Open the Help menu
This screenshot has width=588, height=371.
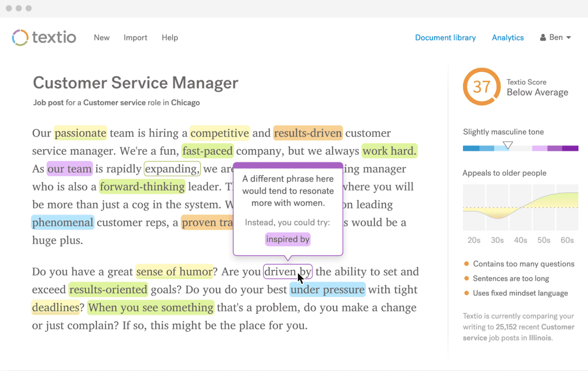tap(169, 38)
